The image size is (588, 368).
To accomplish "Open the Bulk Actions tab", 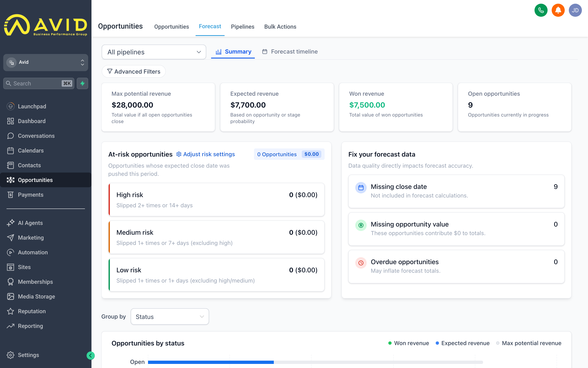I will click(280, 27).
